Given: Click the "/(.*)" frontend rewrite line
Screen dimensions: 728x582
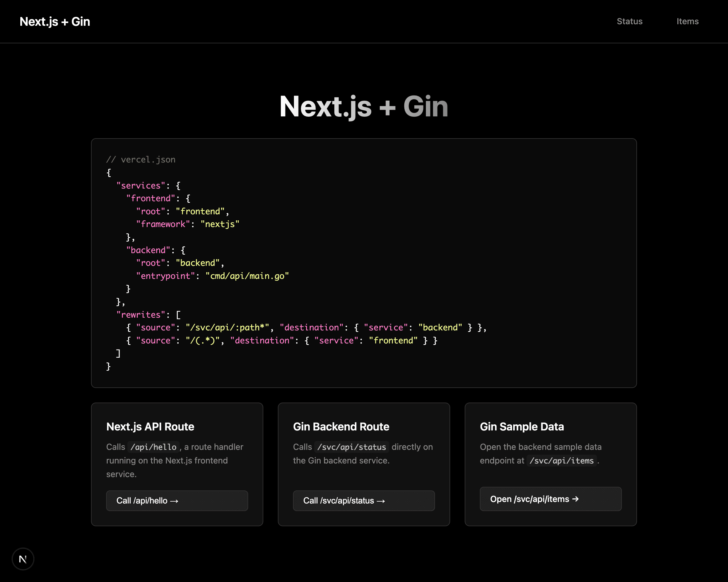Looking at the screenshot, I should [281, 340].
